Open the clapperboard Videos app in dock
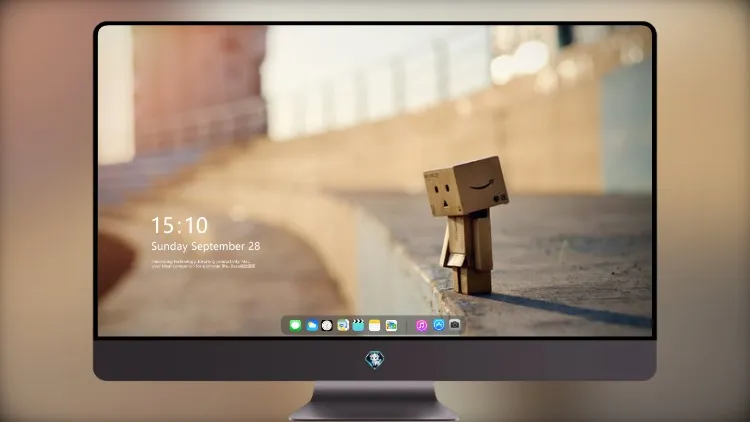 pyautogui.click(x=358, y=326)
